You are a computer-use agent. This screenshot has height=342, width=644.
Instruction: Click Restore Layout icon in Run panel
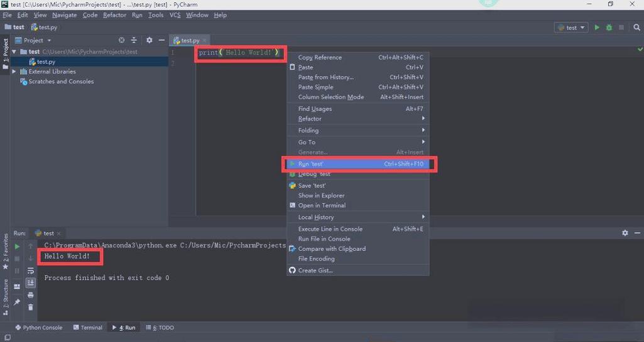click(x=17, y=287)
